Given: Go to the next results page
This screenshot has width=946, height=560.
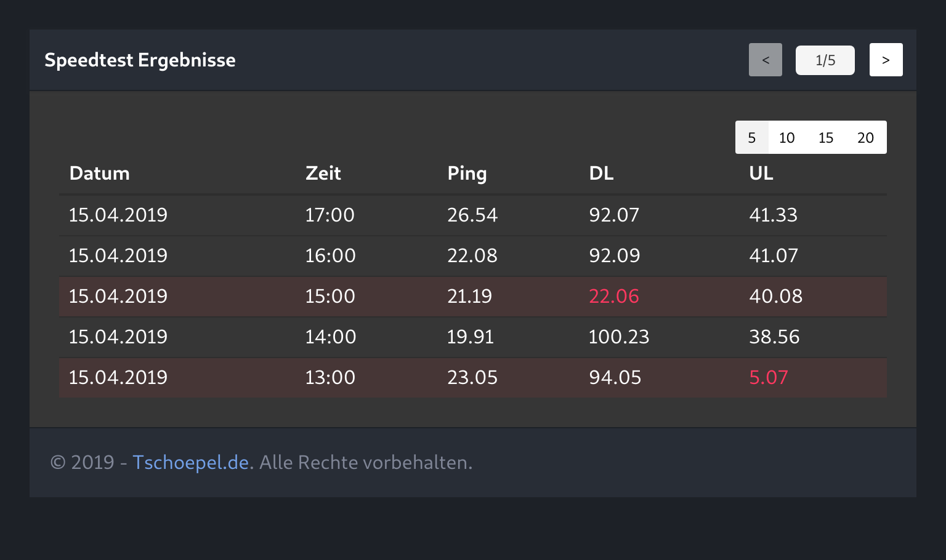Looking at the screenshot, I should [886, 60].
